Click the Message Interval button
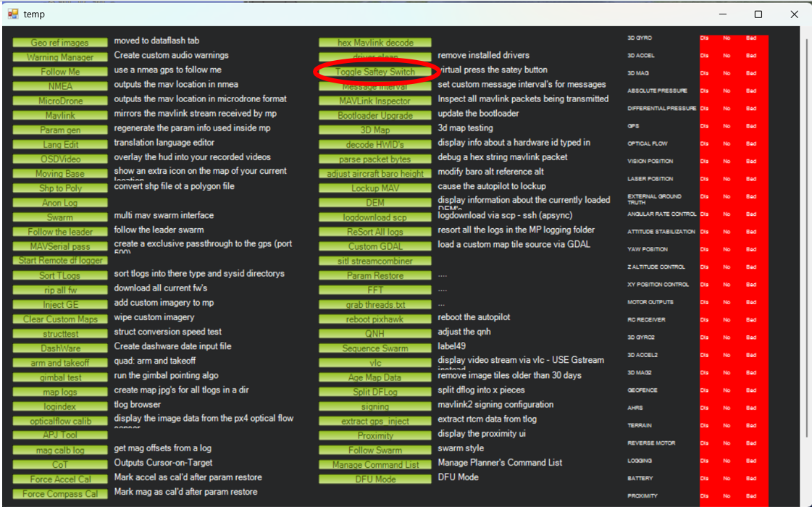Image resolution: width=812 pixels, height=507 pixels. click(375, 86)
